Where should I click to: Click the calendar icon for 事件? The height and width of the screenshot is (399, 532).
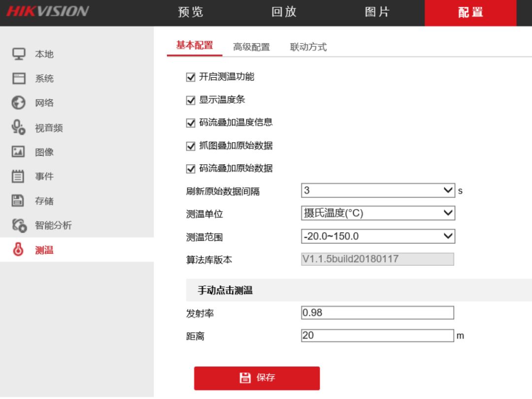18,176
